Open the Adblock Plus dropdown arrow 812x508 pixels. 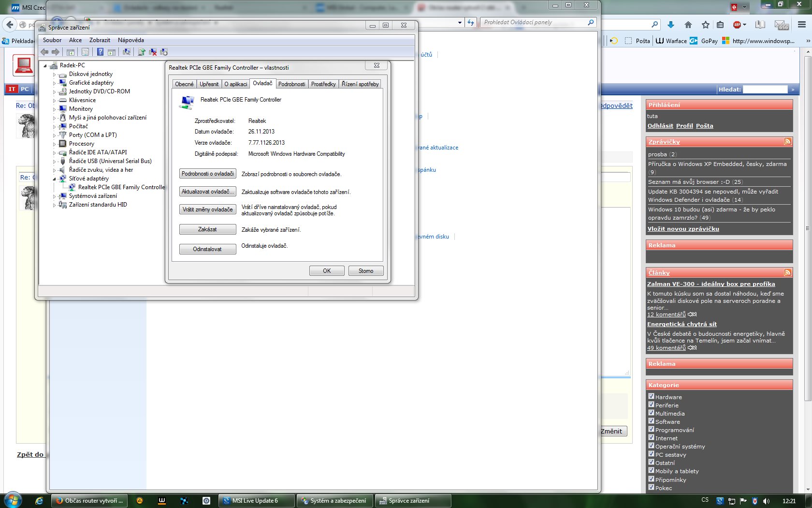click(x=744, y=25)
